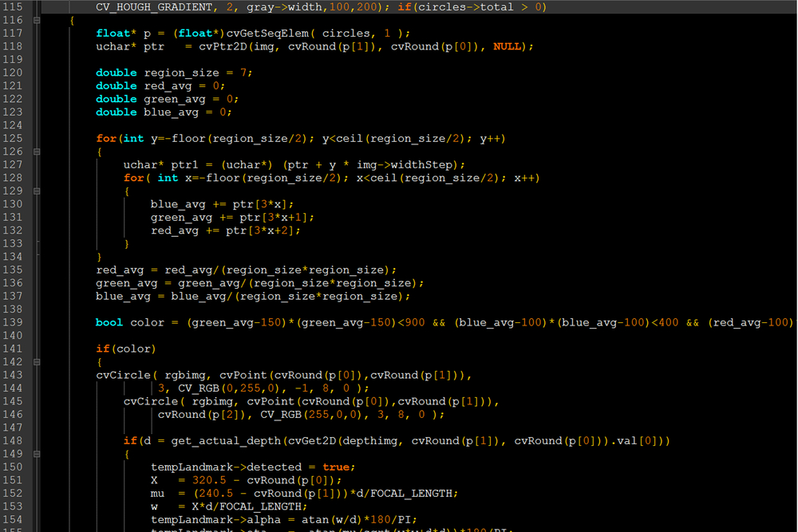Click the bool keyword on line 139
Screen dimensions: 798x532
coord(109,322)
